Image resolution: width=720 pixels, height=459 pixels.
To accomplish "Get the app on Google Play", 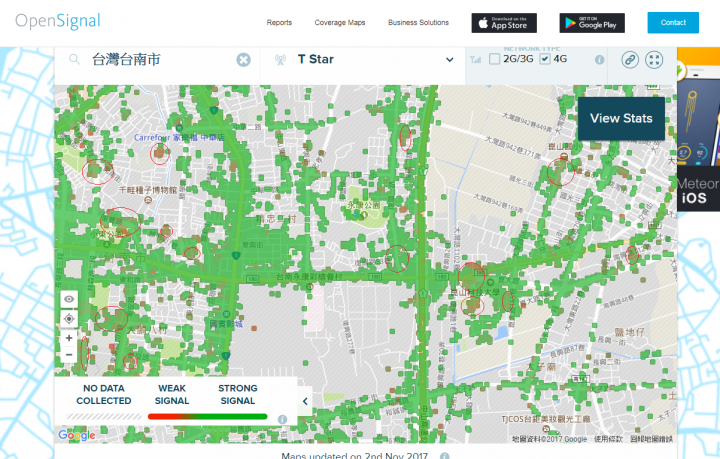I will pyautogui.click(x=592, y=23).
